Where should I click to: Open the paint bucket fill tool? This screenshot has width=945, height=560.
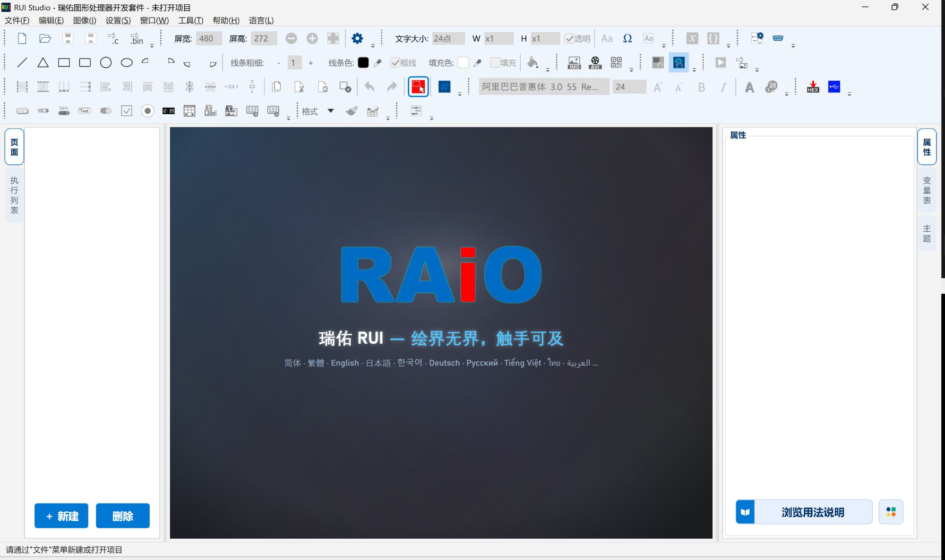click(533, 63)
